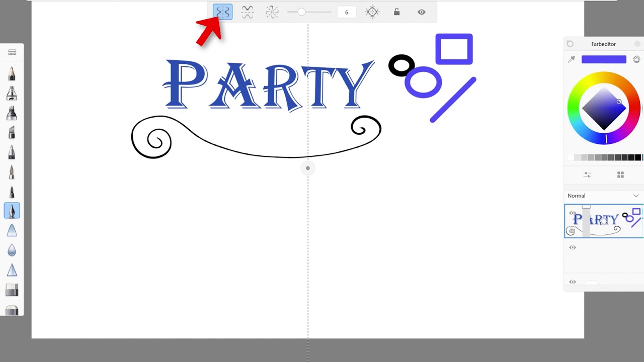This screenshot has width=644, height=362.
Task: Enable horizontal X-axis symmetry
Action: click(247, 12)
